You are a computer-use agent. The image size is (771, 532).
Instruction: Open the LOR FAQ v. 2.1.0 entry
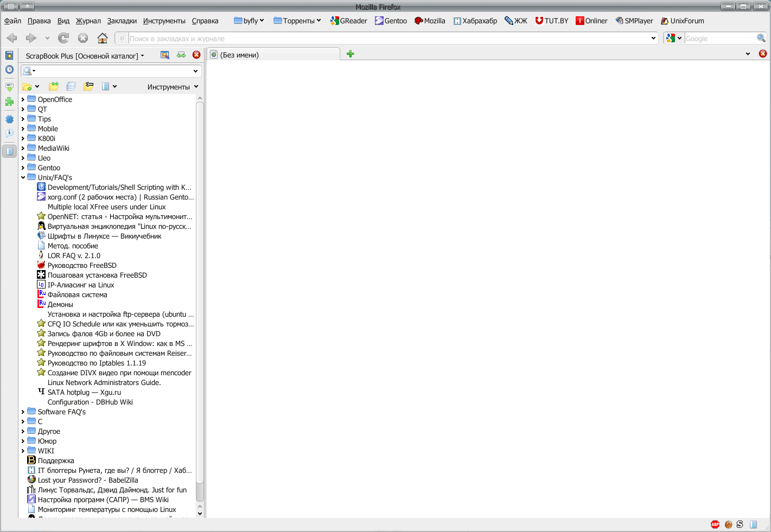(x=74, y=255)
